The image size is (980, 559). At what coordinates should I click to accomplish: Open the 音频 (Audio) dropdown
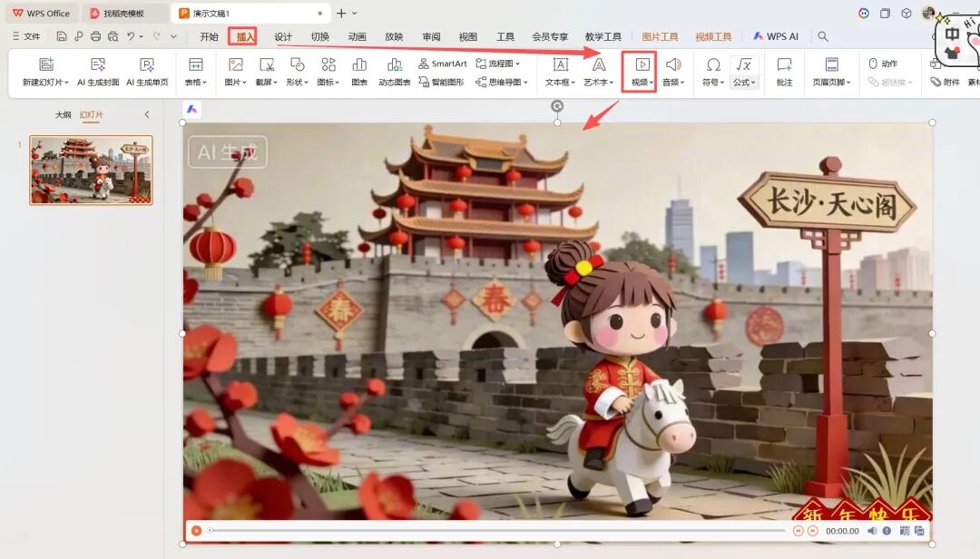(x=673, y=82)
